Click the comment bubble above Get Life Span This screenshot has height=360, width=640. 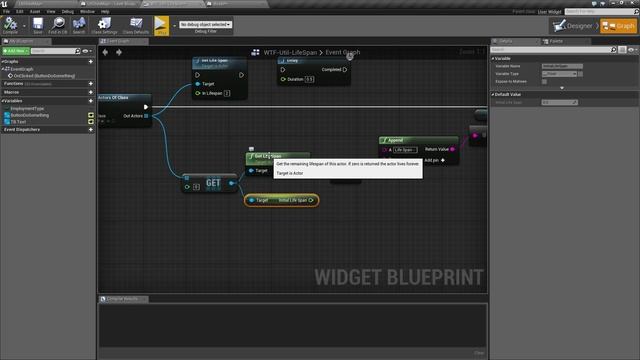[x=251, y=149]
